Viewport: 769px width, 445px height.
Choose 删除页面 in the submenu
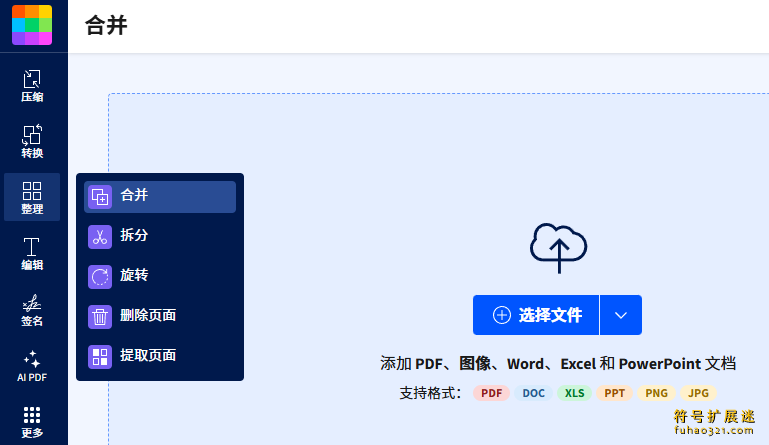(x=160, y=316)
